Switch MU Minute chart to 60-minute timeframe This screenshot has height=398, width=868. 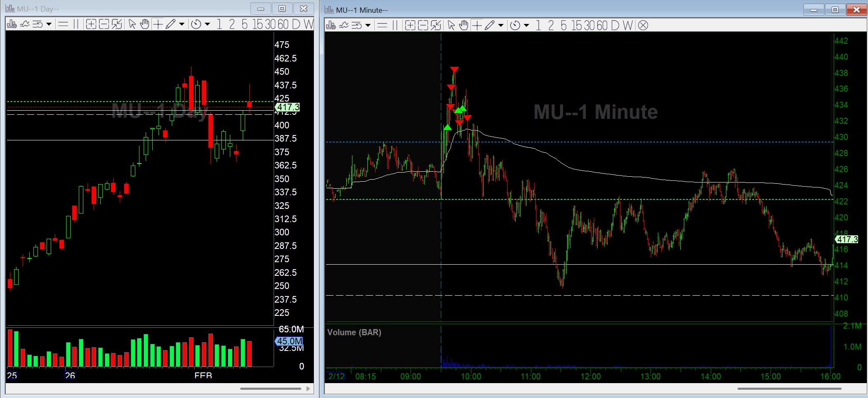602,26
